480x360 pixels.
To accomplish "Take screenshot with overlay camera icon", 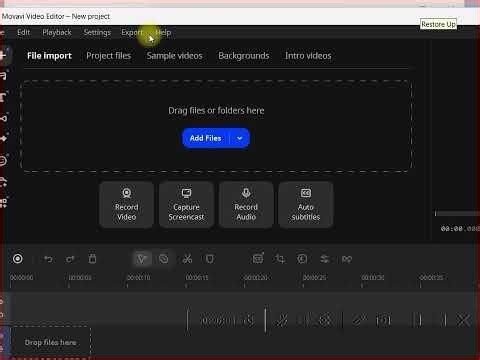I will pos(383,321).
